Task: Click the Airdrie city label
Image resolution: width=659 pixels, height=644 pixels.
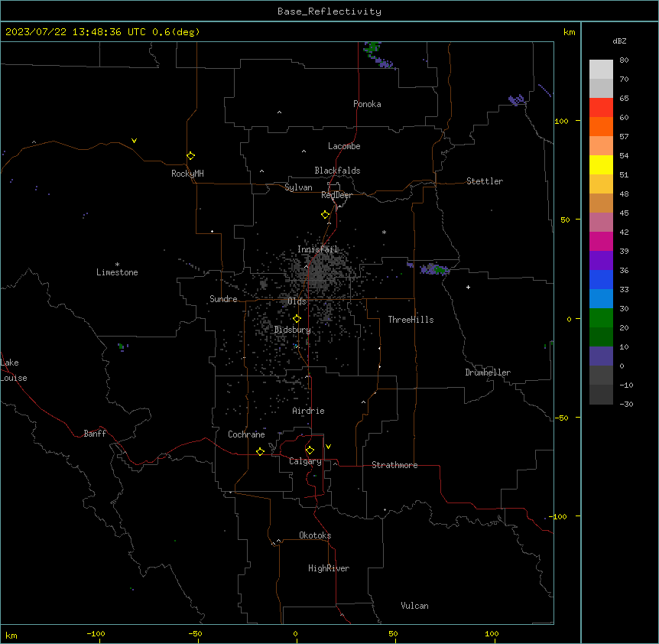Action: click(x=309, y=411)
